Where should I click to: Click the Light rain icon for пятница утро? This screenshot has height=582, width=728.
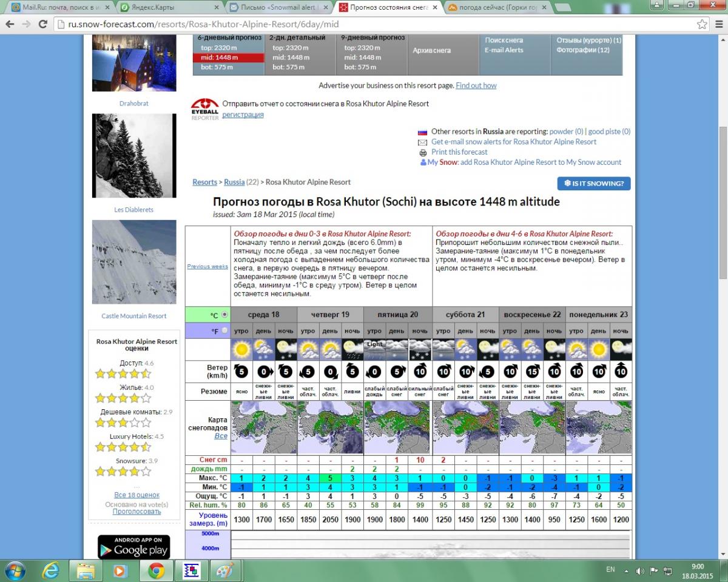tap(374, 350)
